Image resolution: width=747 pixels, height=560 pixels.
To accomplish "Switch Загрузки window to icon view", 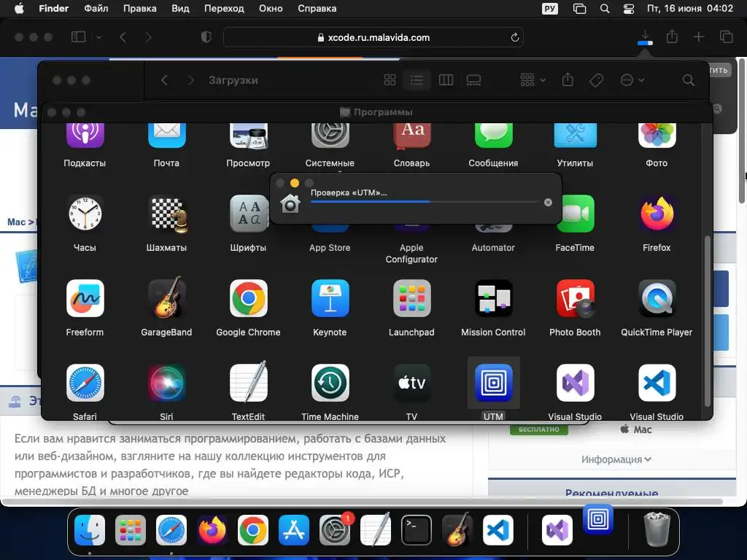I will pyautogui.click(x=390, y=80).
